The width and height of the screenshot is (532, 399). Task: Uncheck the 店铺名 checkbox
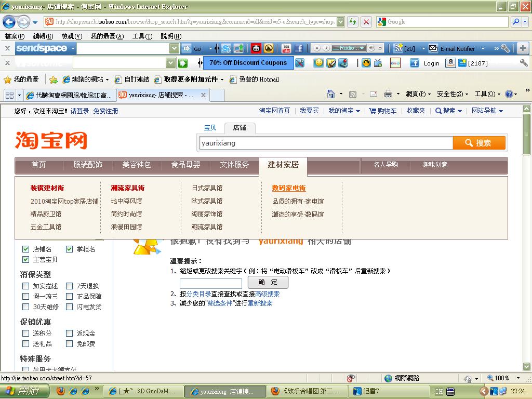point(25,249)
